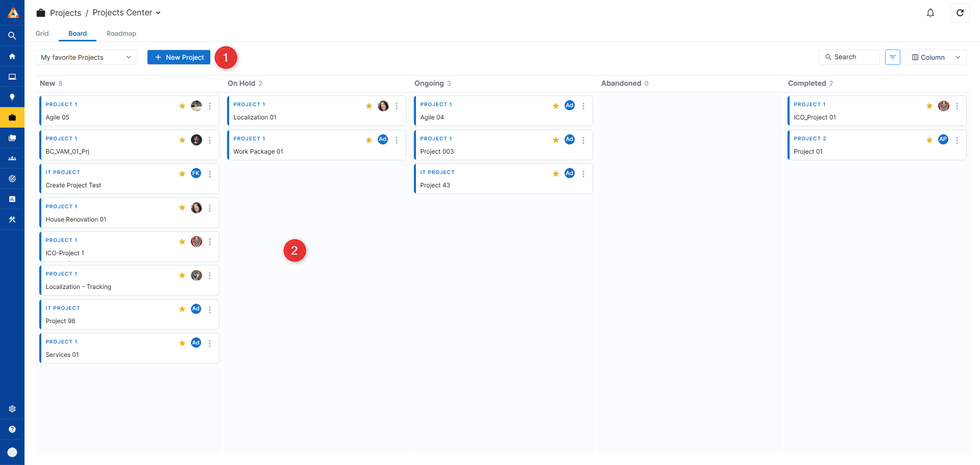Switch to the Grid tab

(42, 34)
